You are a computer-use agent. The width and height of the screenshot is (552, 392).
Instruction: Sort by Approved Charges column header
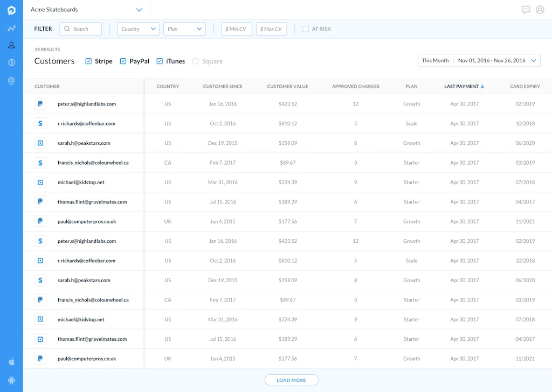click(x=356, y=87)
